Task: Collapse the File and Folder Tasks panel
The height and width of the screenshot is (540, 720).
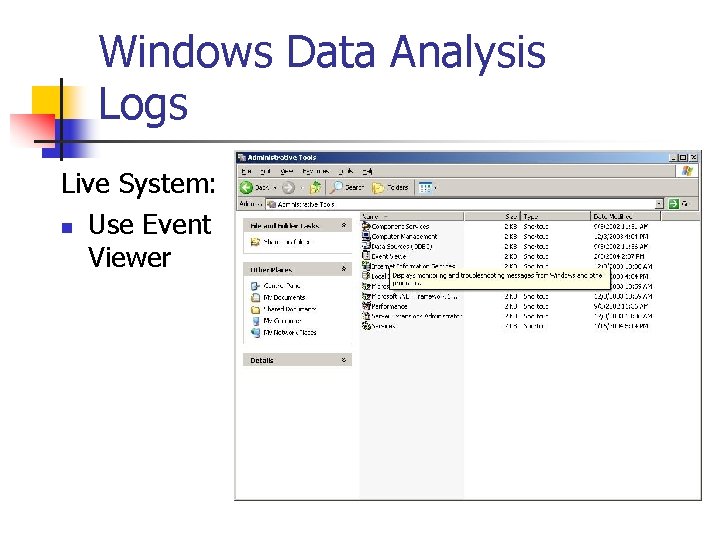Action: 344,225
